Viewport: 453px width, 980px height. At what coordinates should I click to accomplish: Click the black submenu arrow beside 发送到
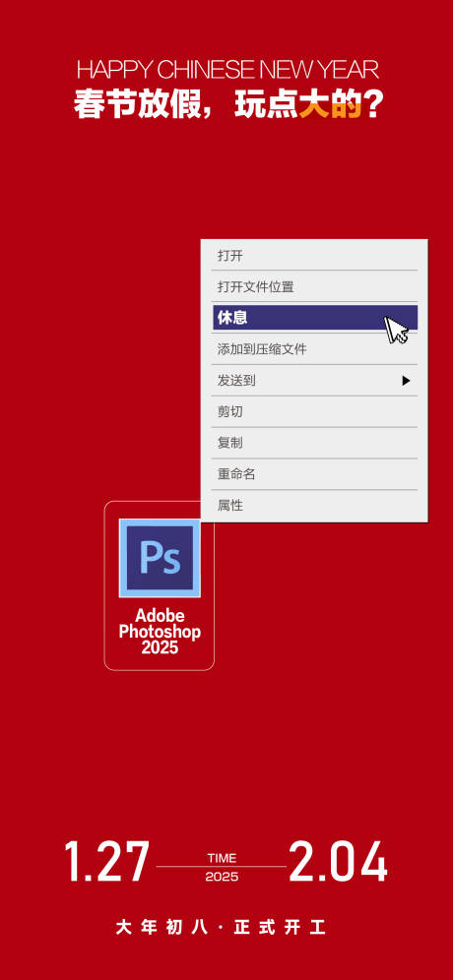(406, 380)
